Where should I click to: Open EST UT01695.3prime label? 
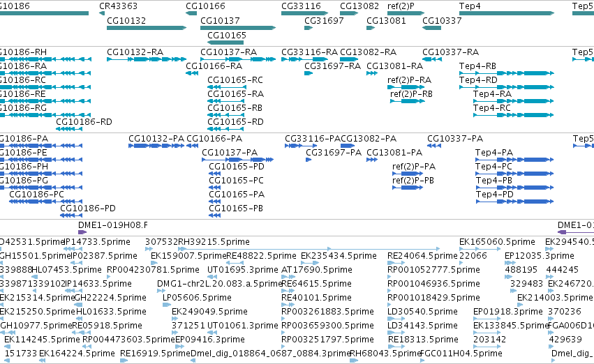pyautogui.click(x=242, y=269)
